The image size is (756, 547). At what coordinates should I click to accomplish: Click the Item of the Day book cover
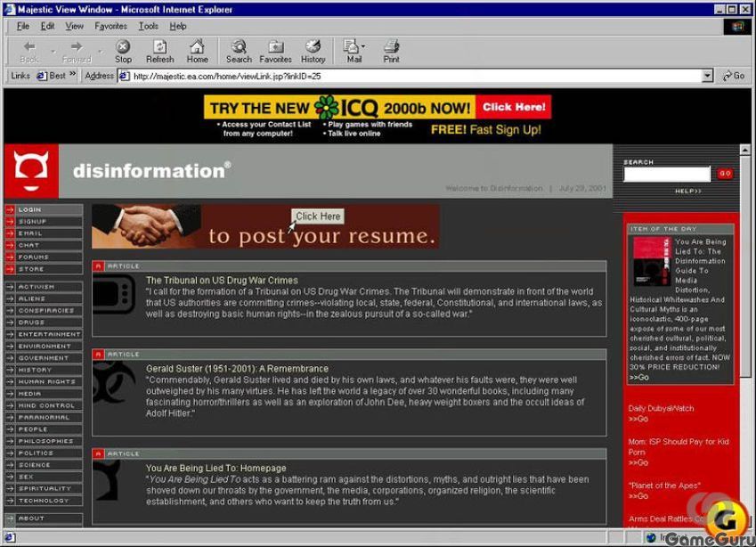tap(652, 260)
